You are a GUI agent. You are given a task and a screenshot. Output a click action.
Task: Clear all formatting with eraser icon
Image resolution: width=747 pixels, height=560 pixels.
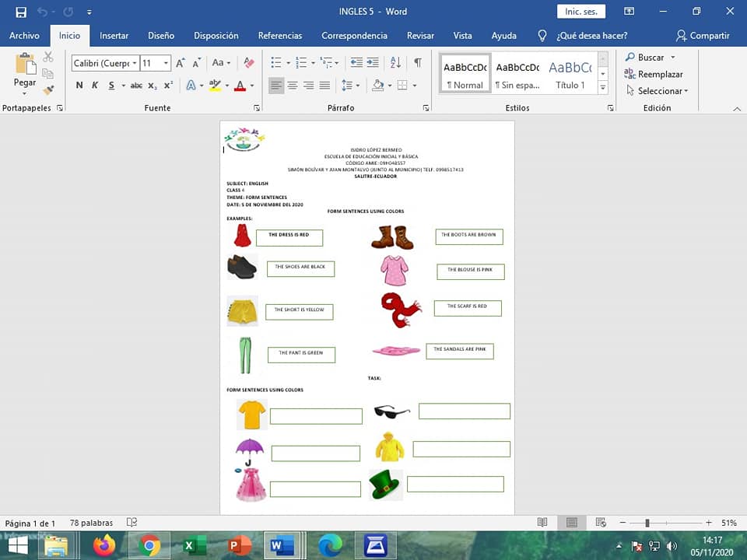[249, 63]
